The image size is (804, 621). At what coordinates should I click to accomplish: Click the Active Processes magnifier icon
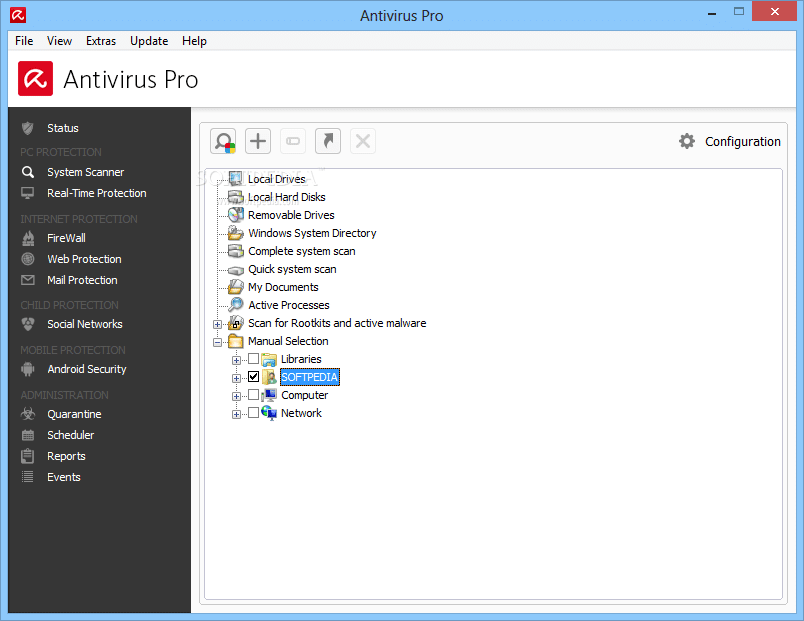pyautogui.click(x=235, y=305)
